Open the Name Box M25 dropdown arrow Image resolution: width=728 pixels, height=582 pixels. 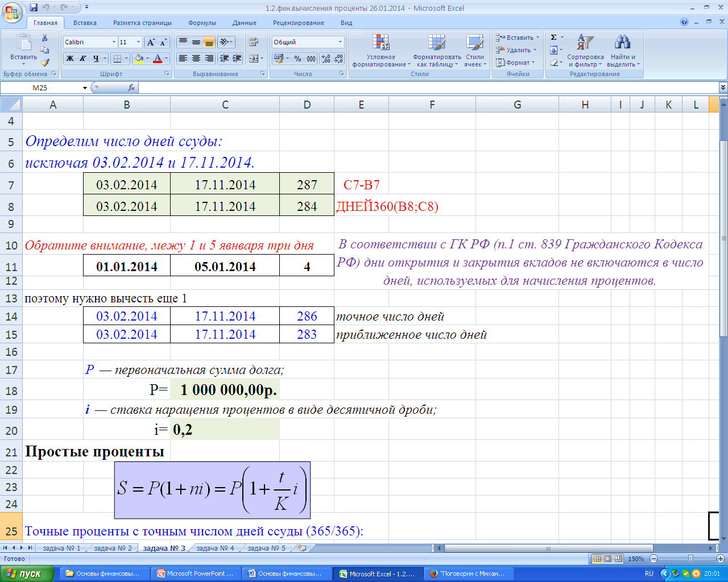85,88
